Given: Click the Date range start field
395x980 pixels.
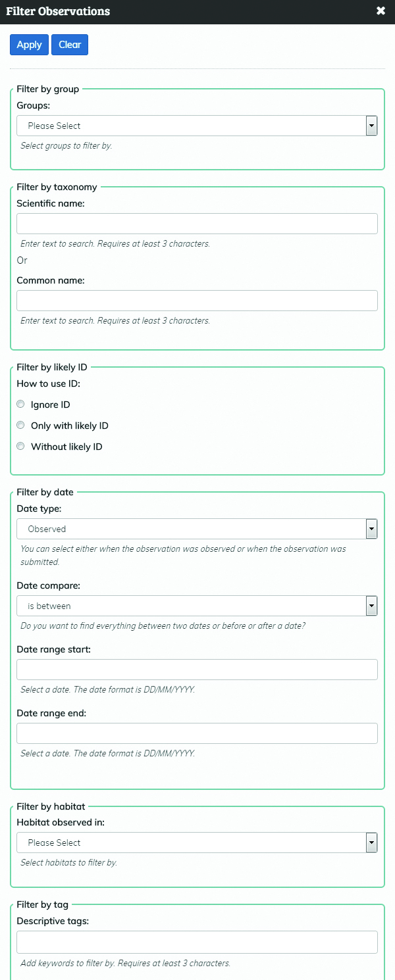Looking at the screenshot, I should click(x=197, y=669).
